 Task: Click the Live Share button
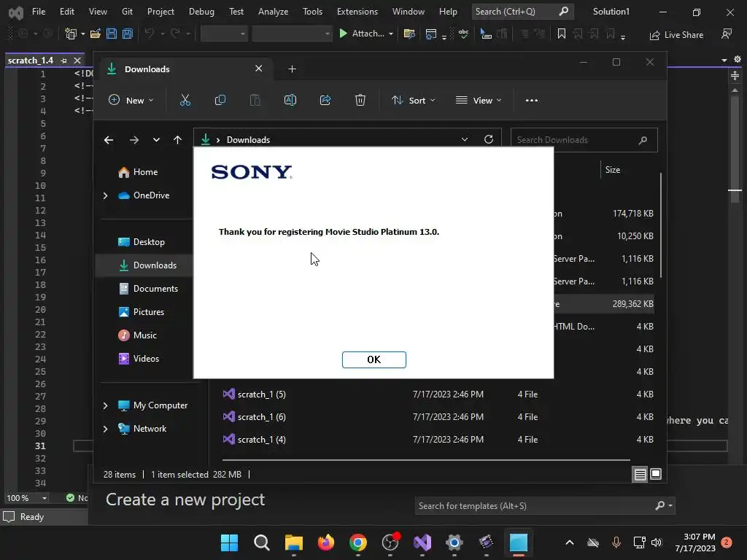pos(676,35)
